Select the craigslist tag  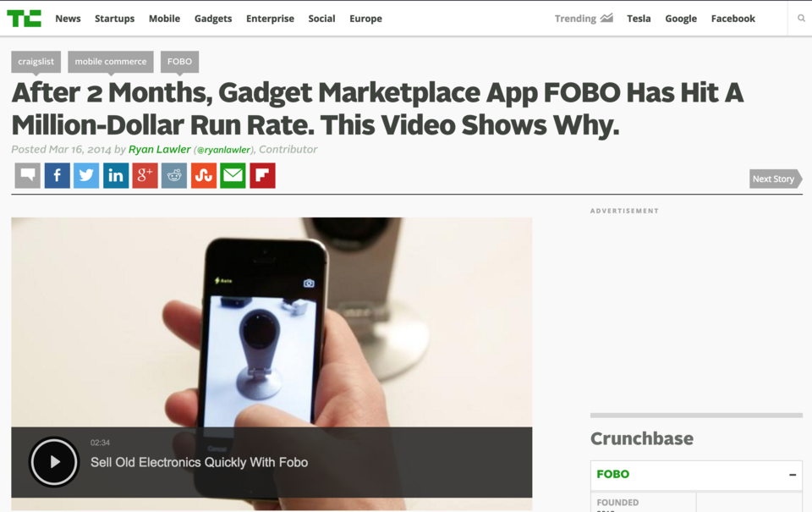point(36,62)
